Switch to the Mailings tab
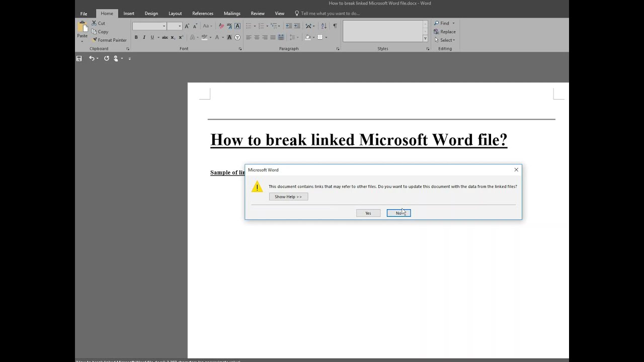Image resolution: width=644 pixels, height=362 pixels. tap(232, 14)
